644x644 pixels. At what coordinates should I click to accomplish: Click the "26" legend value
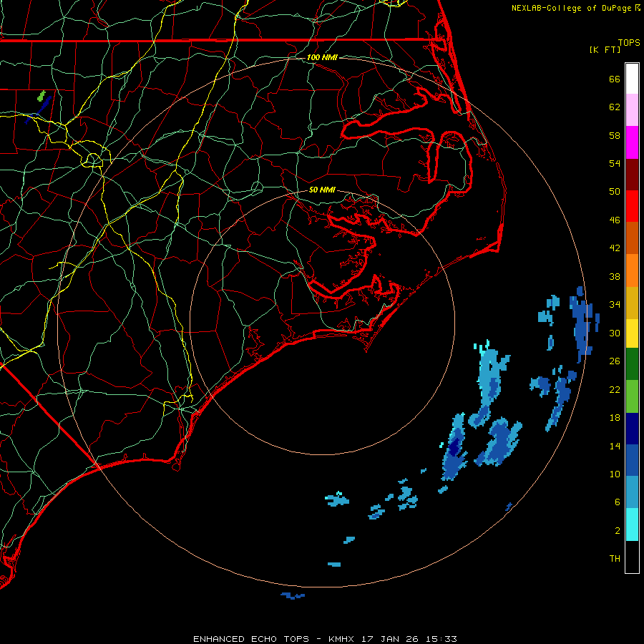(615, 361)
